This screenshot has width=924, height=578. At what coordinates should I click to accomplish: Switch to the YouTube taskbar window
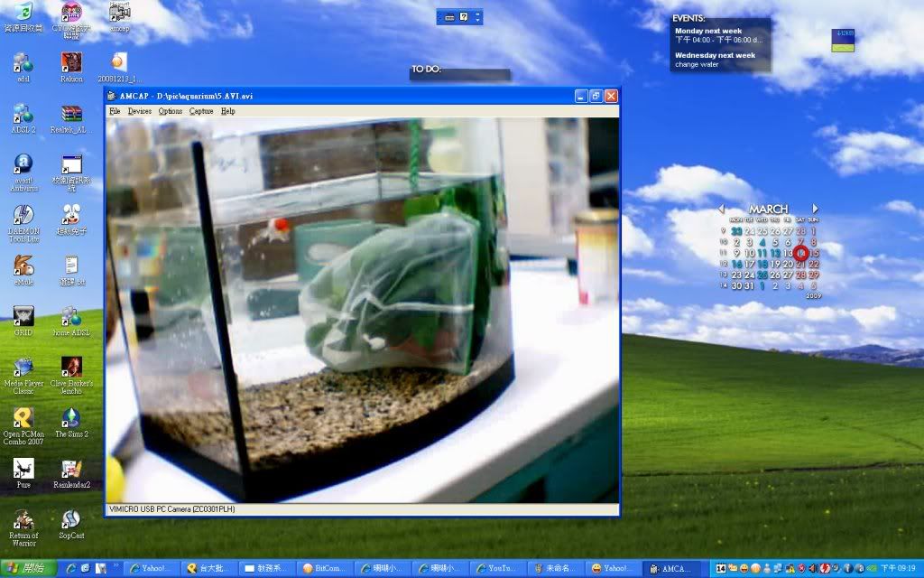[x=495, y=569]
